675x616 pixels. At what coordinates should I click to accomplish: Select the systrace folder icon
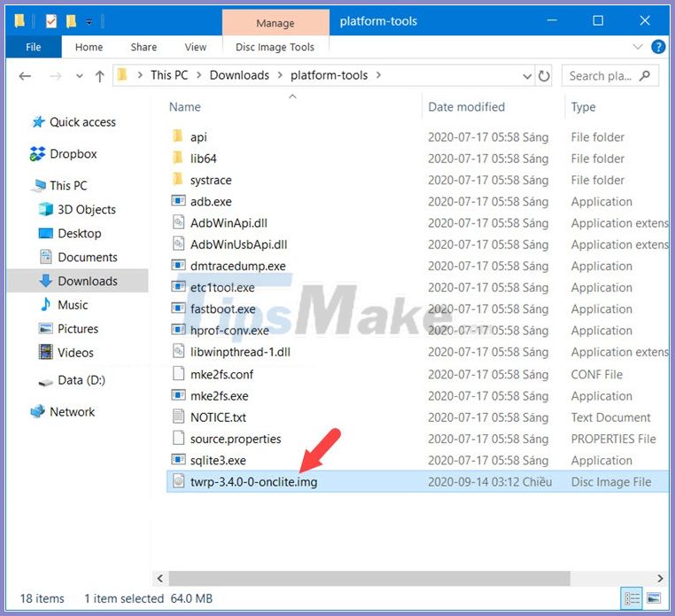tap(178, 179)
